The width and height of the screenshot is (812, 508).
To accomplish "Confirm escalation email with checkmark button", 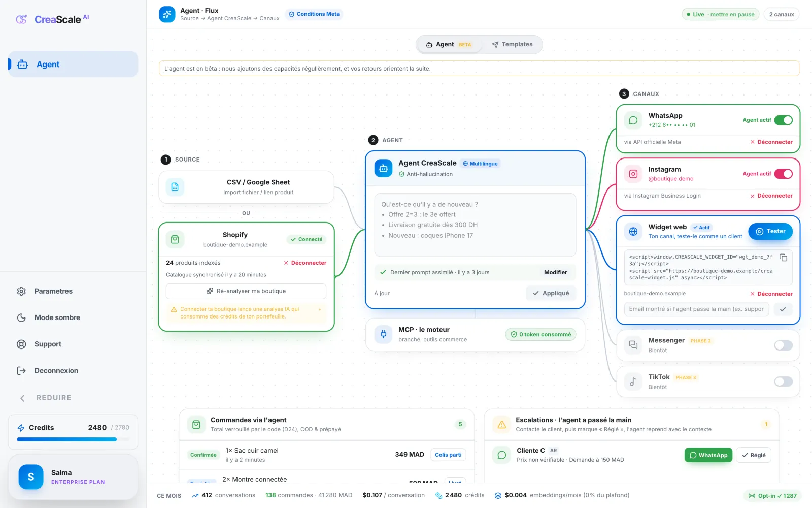I will click(783, 309).
